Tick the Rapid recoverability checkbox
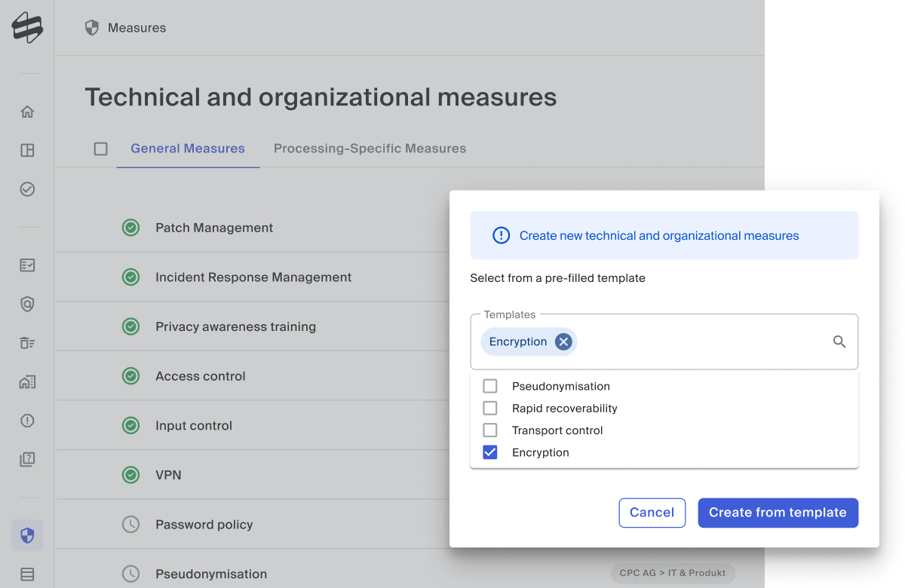Viewport: 905px width, 588px height. (490, 408)
